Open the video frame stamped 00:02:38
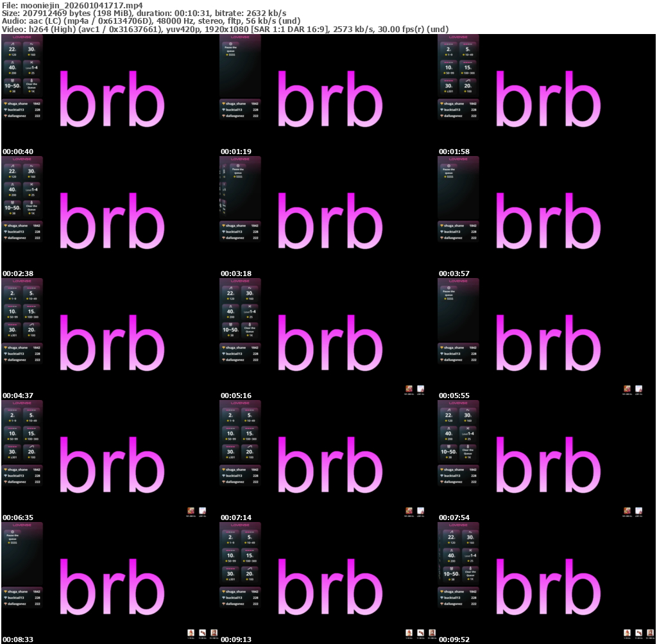This screenshot has width=657, height=644. tap(110, 217)
